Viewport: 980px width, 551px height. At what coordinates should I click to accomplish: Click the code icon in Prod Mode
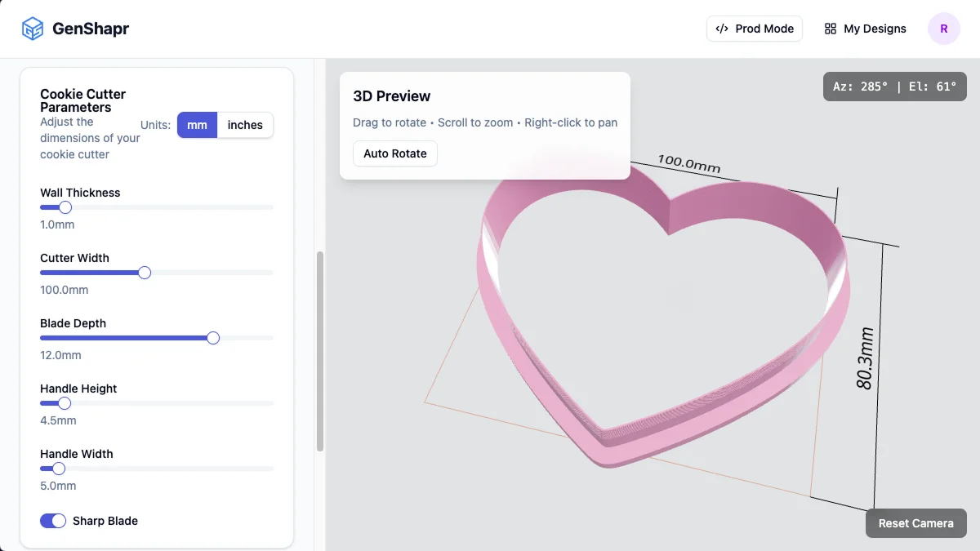click(722, 29)
